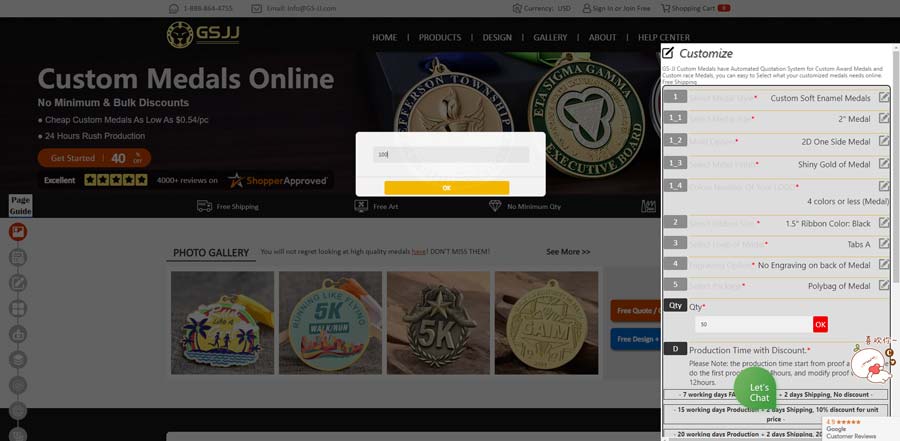Open the beach runners medal thumbnail
The image size is (900, 441).
pos(223,323)
